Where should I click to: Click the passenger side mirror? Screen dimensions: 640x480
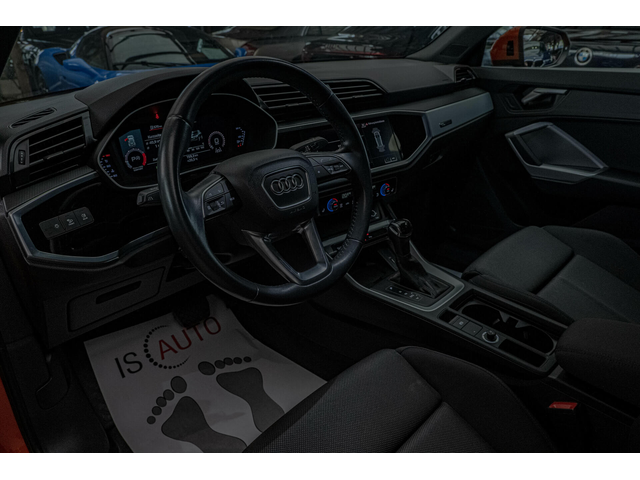(x=528, y=48)
